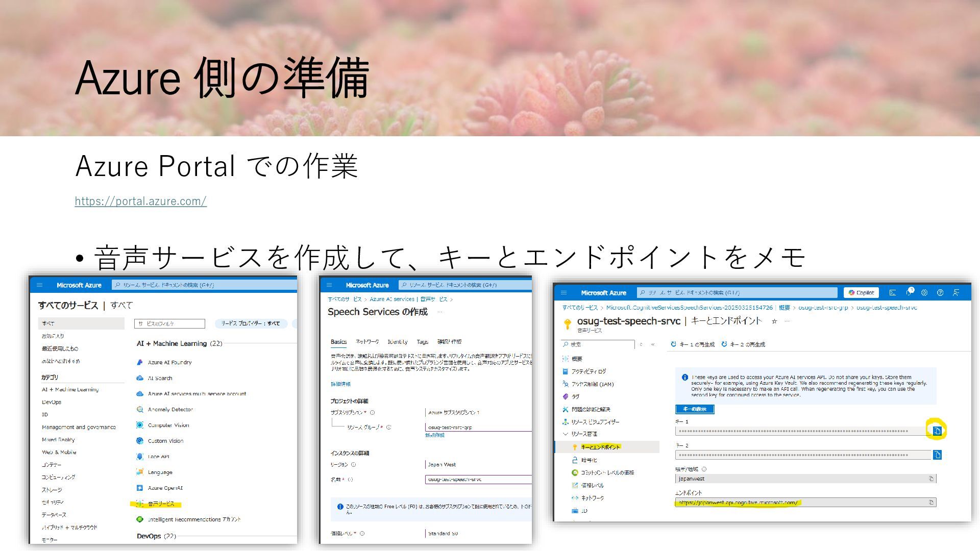
Task: Click the 名前 input field
Action: point(478,480)
